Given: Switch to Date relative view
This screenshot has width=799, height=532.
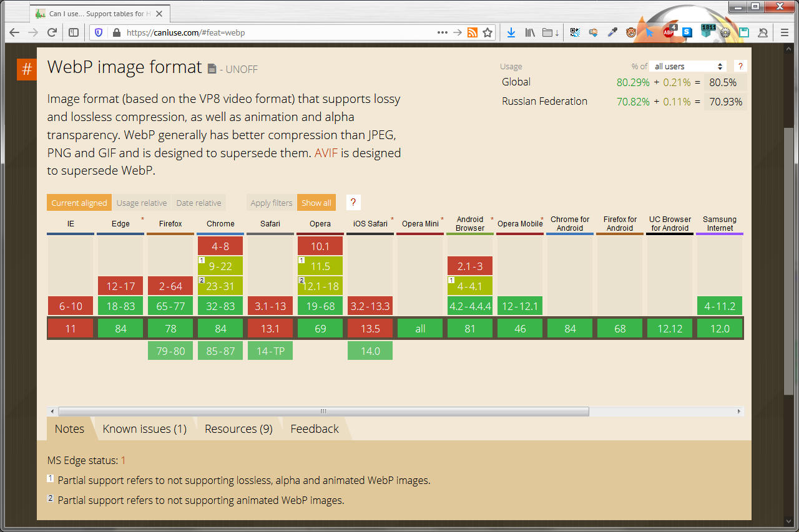Looking at the screenshot, I should coord(199,203).
